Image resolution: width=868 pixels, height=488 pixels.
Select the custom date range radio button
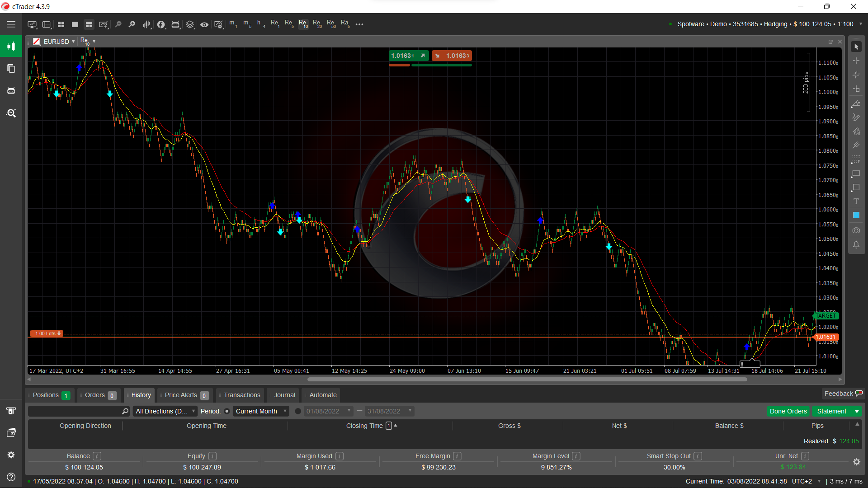(298, 411)
